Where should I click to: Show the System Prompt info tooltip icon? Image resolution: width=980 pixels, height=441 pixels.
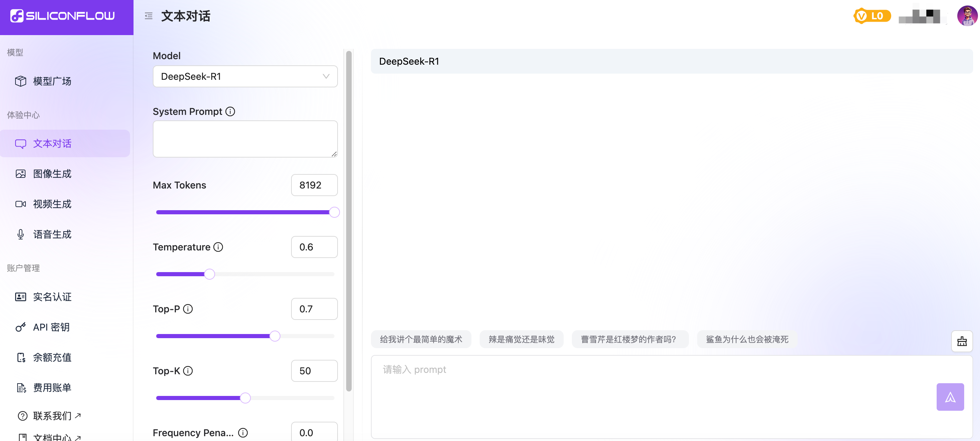(230, 111)
